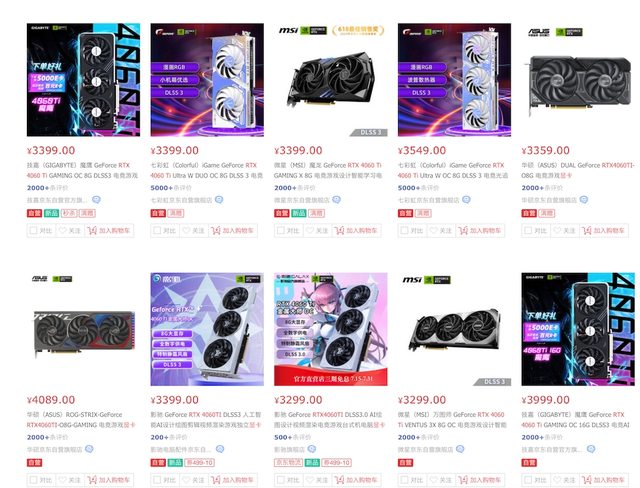The height and width of the screenshot is (488, 640).
Task: Click chat bubble icon next to GIGABYTE 8G shop name
Action: click(x=96, y=200)
